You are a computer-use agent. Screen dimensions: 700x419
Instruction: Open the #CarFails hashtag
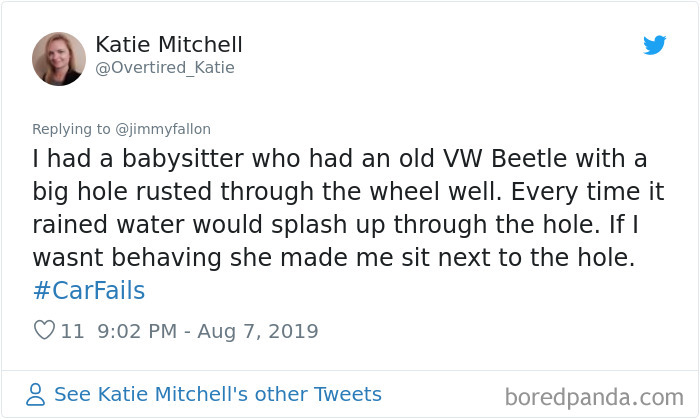[x=89, y=291]
